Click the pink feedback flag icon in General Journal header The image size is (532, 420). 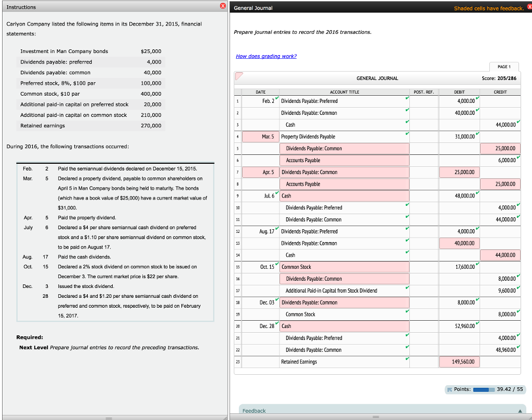point(239,76)
